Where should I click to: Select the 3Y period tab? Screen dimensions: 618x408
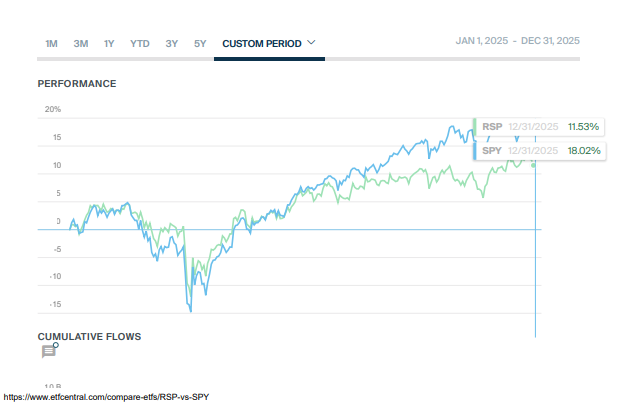coord(172,44)
